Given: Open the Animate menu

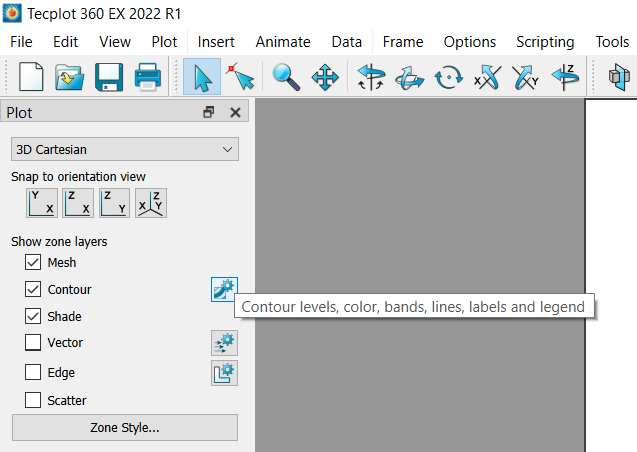Looking at the screenshot, I should 283,42.
